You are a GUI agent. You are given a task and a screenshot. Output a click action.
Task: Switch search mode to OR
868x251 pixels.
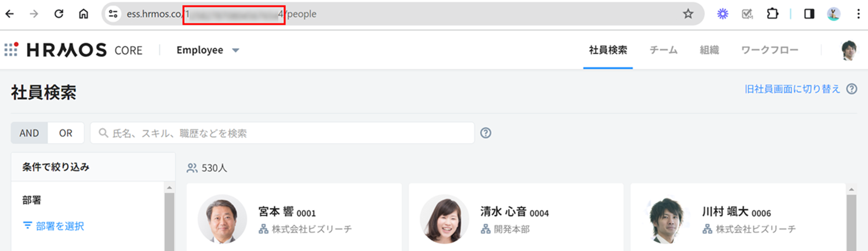(x=66, y=133)
